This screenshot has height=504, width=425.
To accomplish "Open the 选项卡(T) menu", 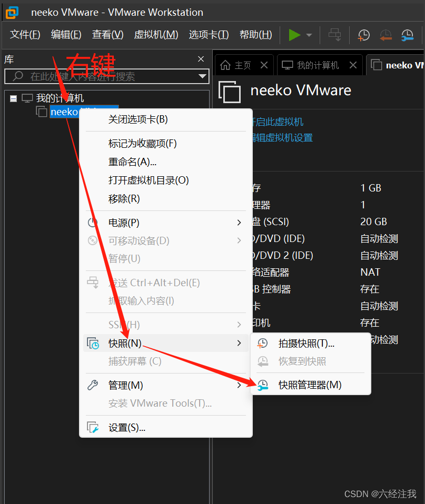I will coord(209,34).
